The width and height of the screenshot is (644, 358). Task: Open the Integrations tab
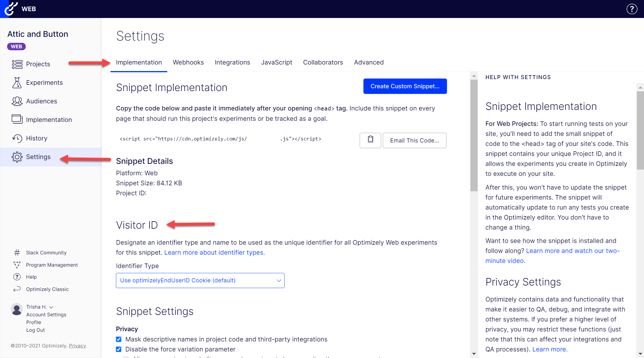point(232,63)
